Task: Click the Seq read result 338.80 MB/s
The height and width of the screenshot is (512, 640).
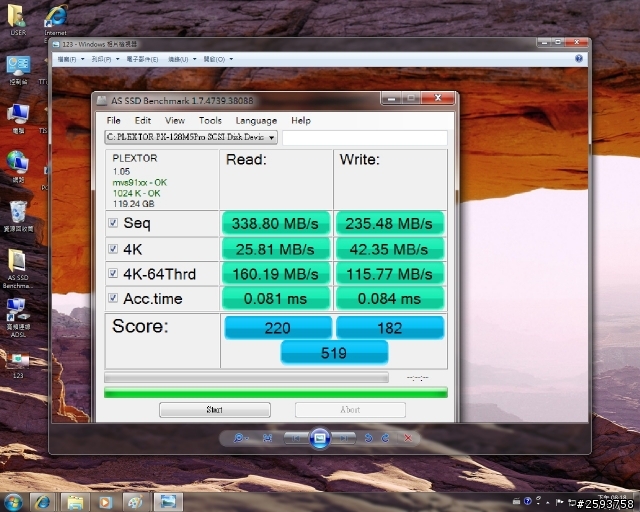Action: pos(276,223)
